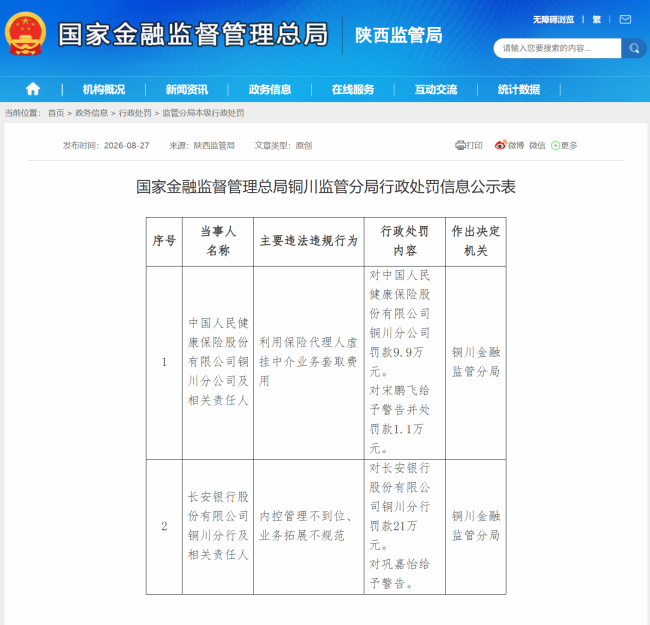Click the 罚款9.9万元 penalty cell
The height and width of the screenshot is (625, 650).
point(405,362)
